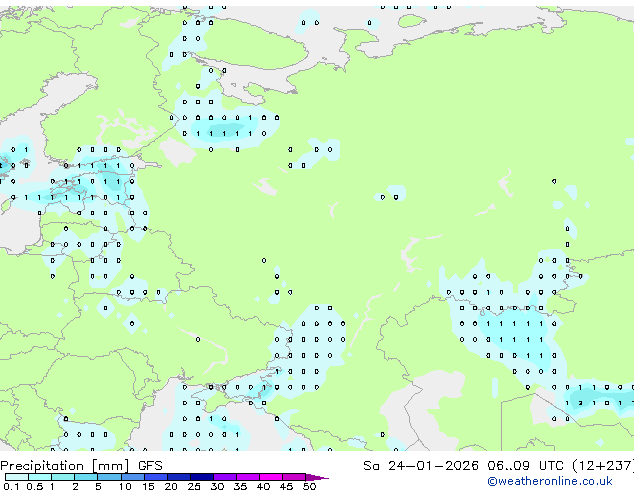Click the '40' legend scale label
Image resolution: width=634 pixels, height=490 pixels.
(263, 486)
